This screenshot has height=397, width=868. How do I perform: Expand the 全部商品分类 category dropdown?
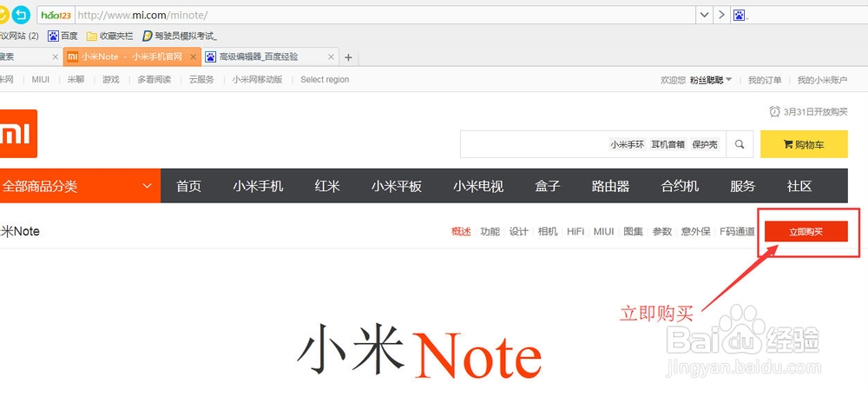[x=79, y=186]
